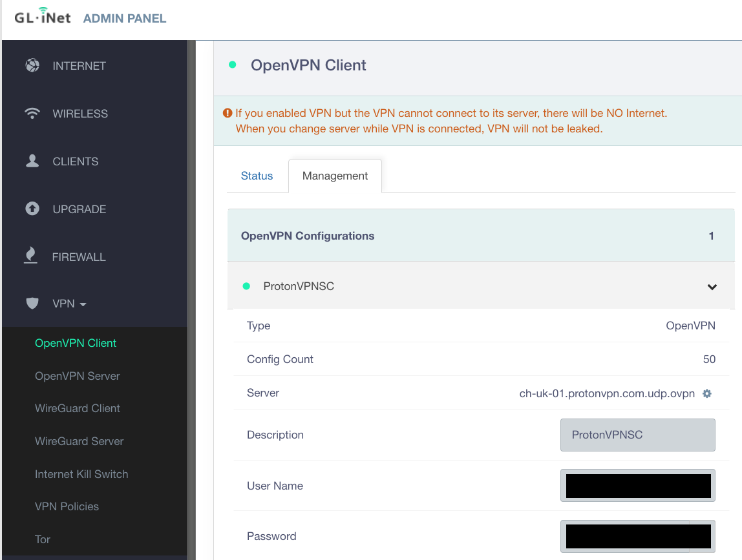Click the OpenVPN Configurations header
The image size is (742, 560).
pyautogui.click(x=481, y=236)
